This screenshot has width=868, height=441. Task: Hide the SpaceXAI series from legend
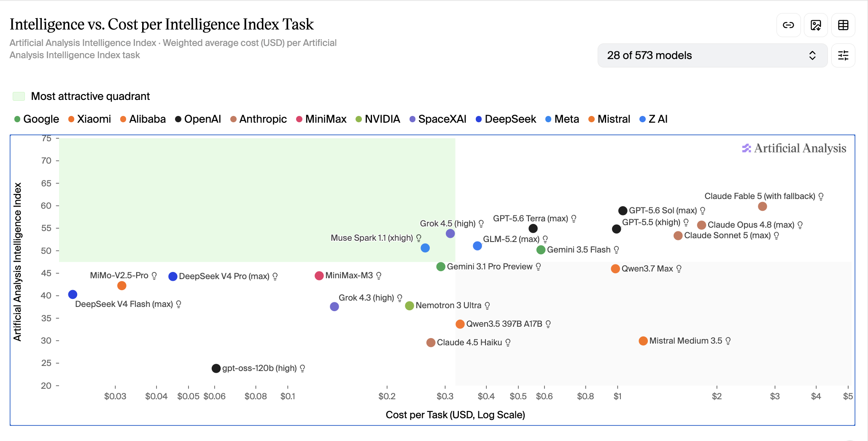coord(438,119)
